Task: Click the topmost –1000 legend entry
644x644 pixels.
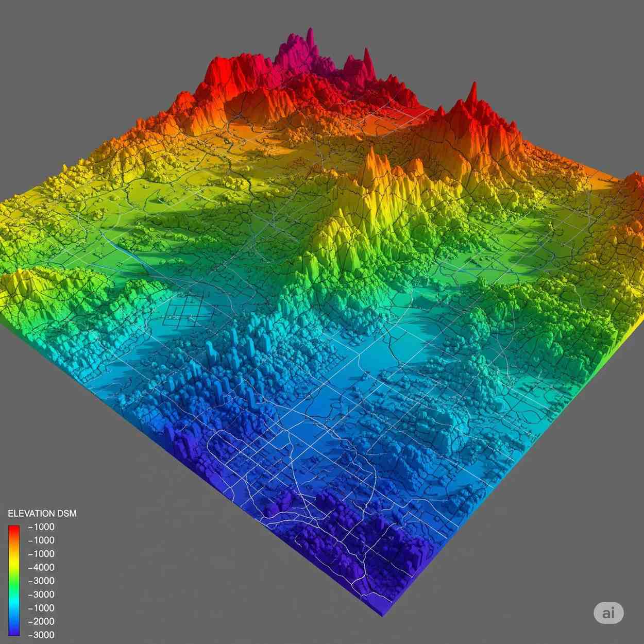Action: tap(41, 527)
